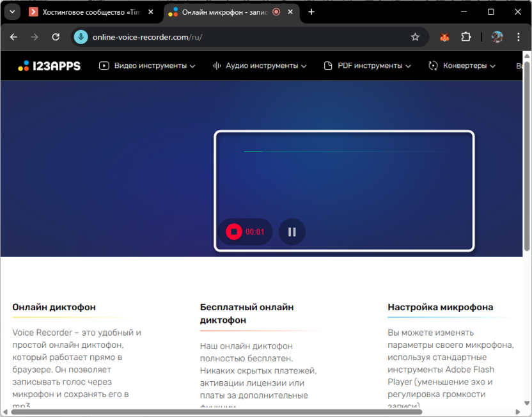Expand chevron next to Видео инструменты
Screen dimensions: 532x417
[192, 66]
